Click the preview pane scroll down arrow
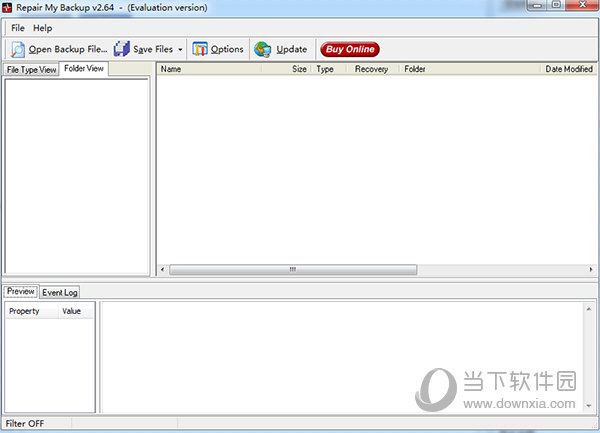This screenshot has height=433, width=600. pos(589,406)
